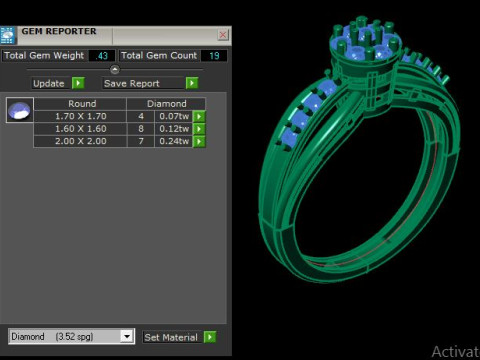
Task: Select the 1.60 X 1.60 size cell
Action: pyautogui.click(x=80, y=129)
